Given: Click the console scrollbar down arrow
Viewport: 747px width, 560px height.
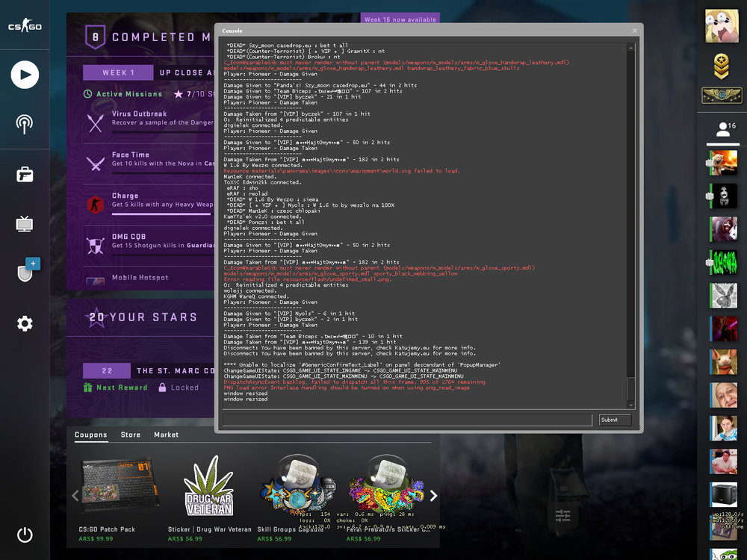Looking at the screenshot, I should (631, 405).
